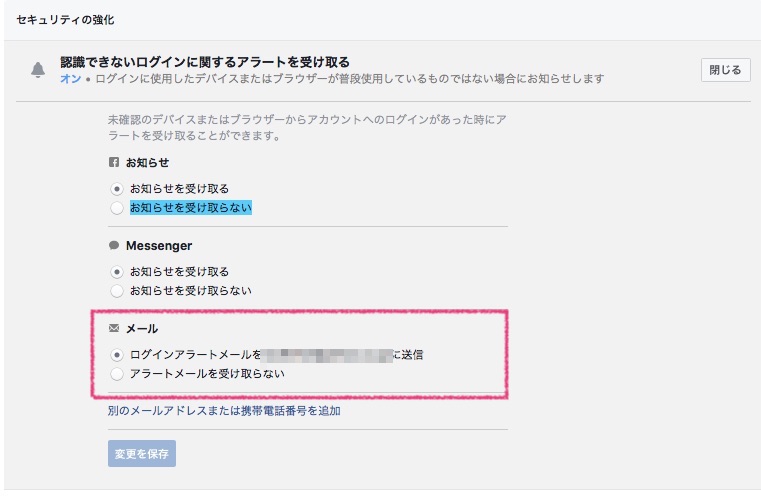Select お知らせを受け取らない under お知らせ section

coord(116,208)
